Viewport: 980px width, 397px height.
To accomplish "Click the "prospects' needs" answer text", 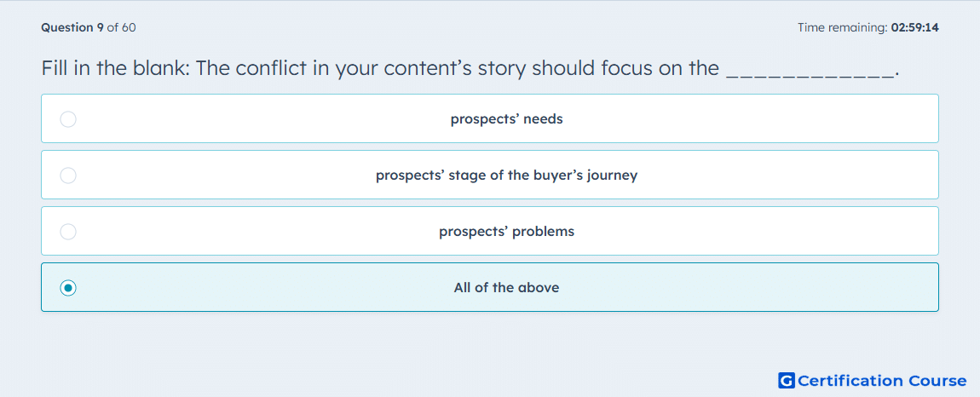I will point(506,118).
